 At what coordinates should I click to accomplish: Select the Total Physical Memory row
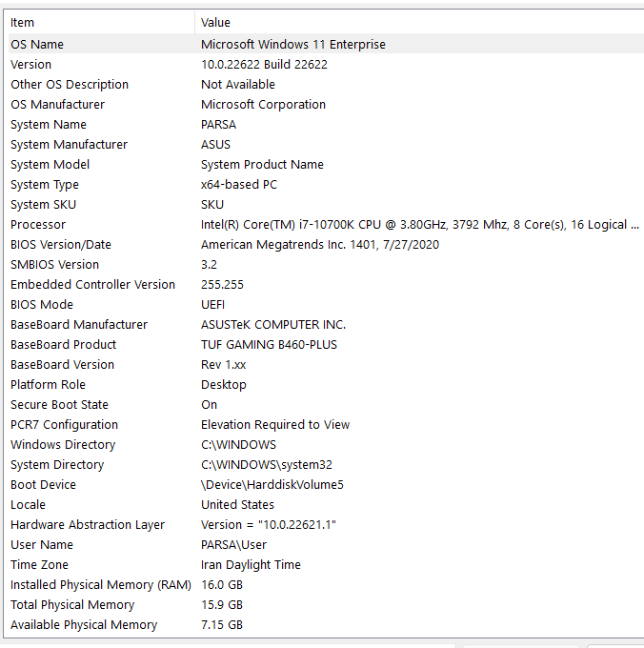tap(326, 605)
